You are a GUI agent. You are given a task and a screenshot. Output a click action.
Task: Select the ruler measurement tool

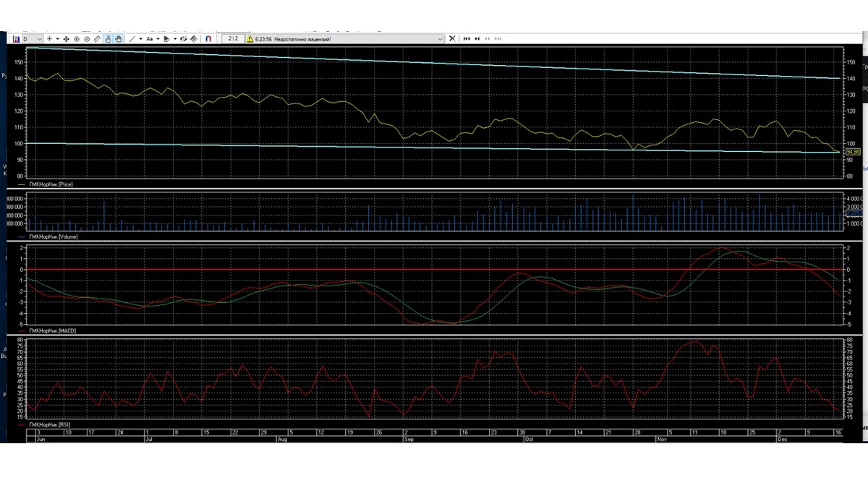point(97,38)
